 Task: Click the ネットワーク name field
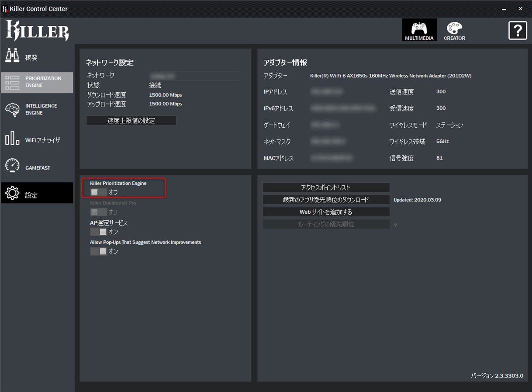click(194, 76)
